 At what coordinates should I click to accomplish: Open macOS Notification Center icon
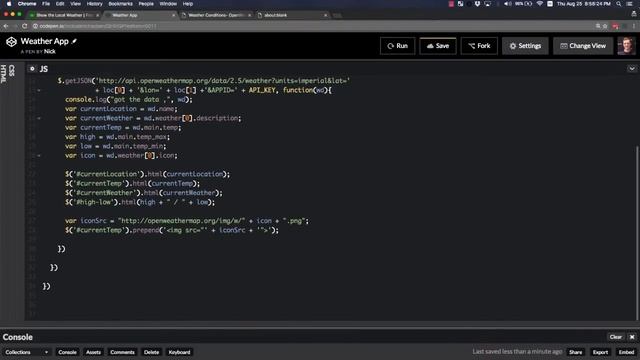point(629,4)
